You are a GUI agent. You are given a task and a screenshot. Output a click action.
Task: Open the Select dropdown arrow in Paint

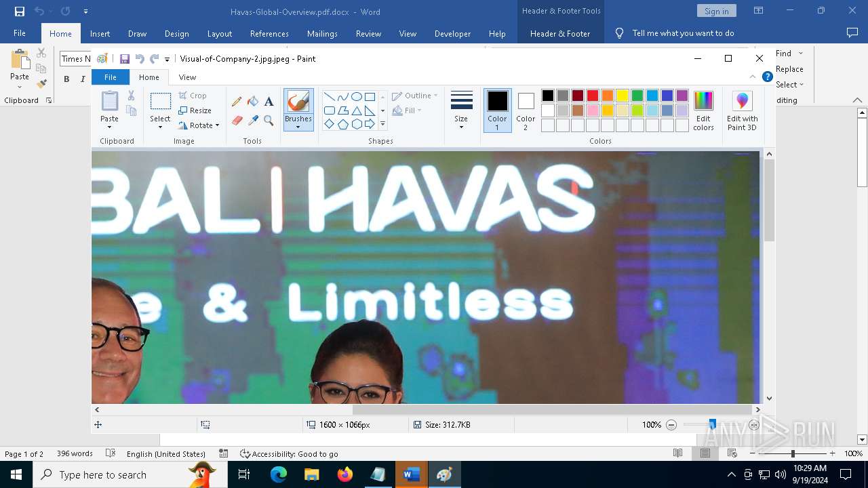161,127
